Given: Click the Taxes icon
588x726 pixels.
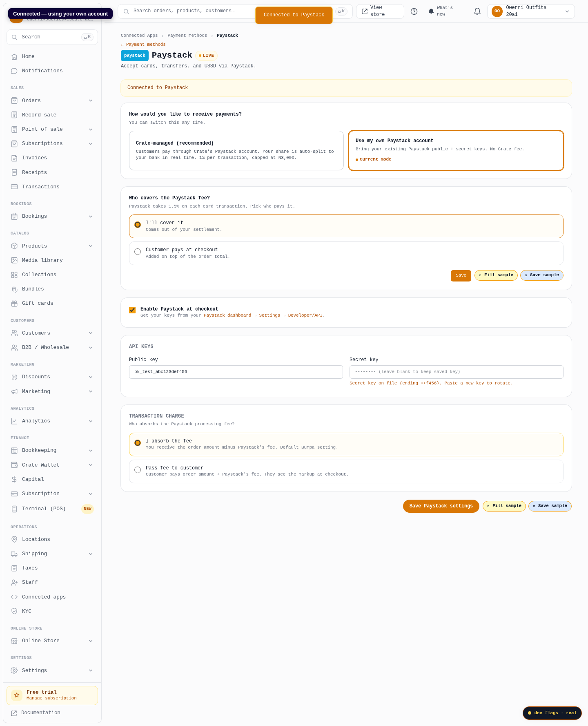Looking at the screenshot, I should 14,568.
